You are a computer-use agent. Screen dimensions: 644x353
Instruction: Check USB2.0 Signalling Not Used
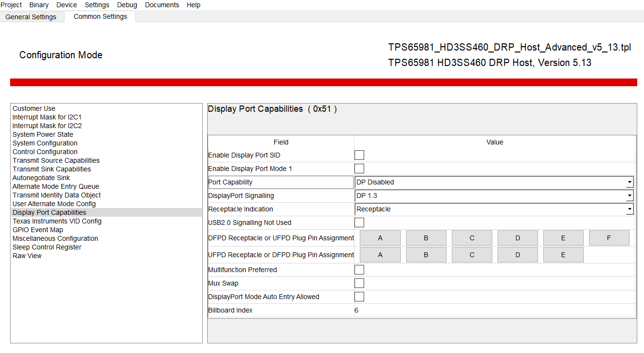point(359,222)
